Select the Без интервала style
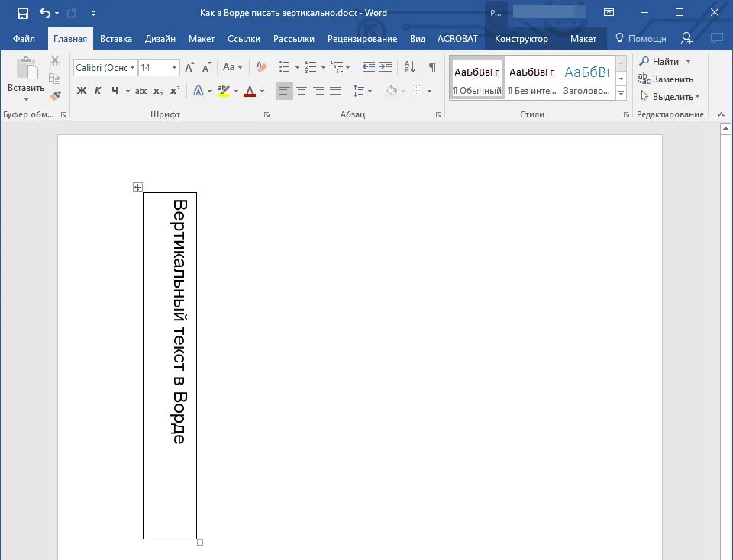The image size is (733, 560). [x=532, y=79]
